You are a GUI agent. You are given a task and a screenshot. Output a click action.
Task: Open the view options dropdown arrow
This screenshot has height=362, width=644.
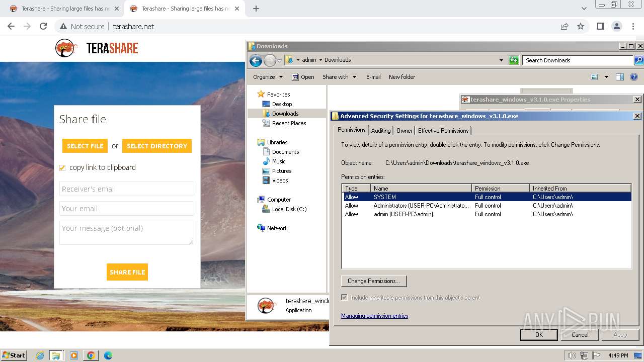606,77
